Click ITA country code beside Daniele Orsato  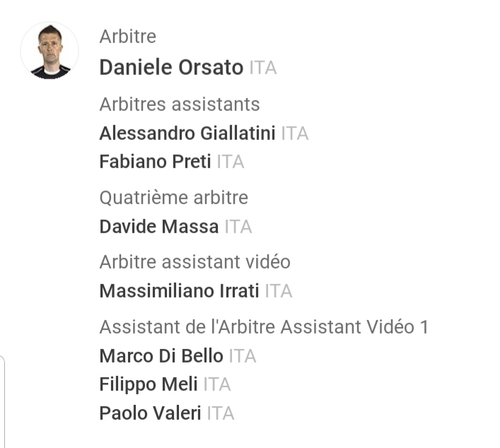pos(262,69)
